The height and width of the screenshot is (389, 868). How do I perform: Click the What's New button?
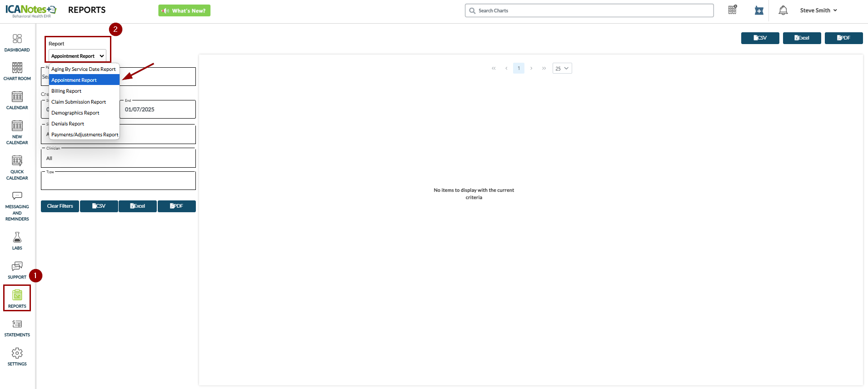coord(184,10)
